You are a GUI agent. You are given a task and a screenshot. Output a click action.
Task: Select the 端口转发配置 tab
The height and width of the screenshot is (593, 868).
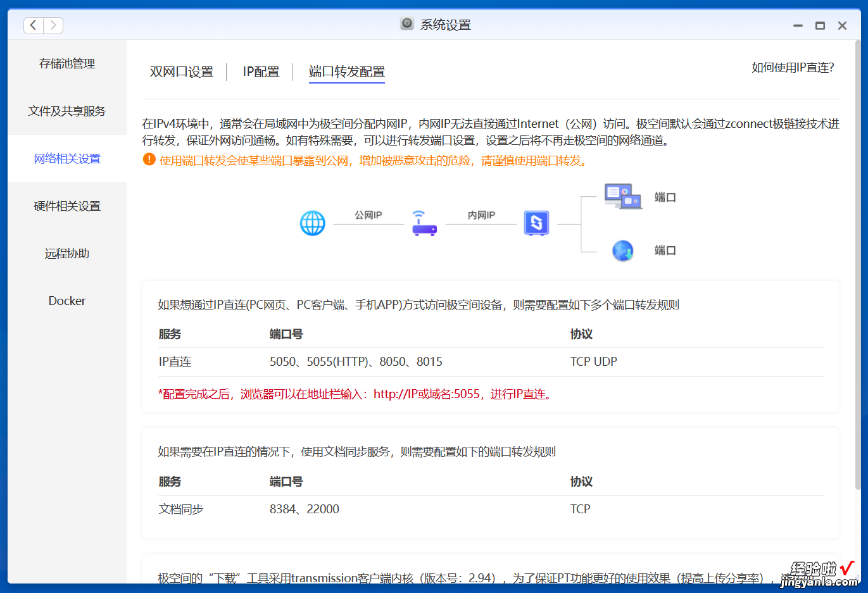[347, 72]
